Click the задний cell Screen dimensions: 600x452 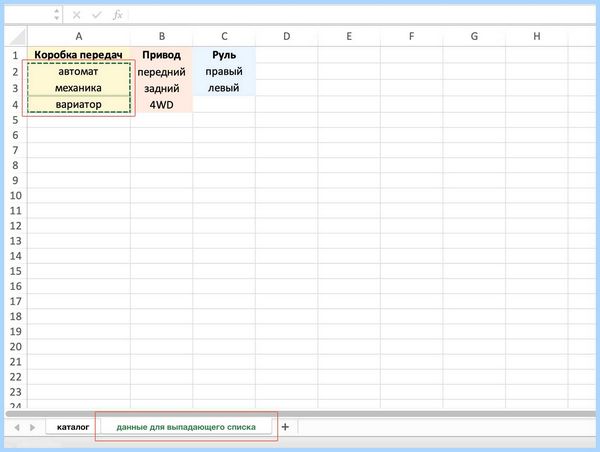tap(161, 88)
